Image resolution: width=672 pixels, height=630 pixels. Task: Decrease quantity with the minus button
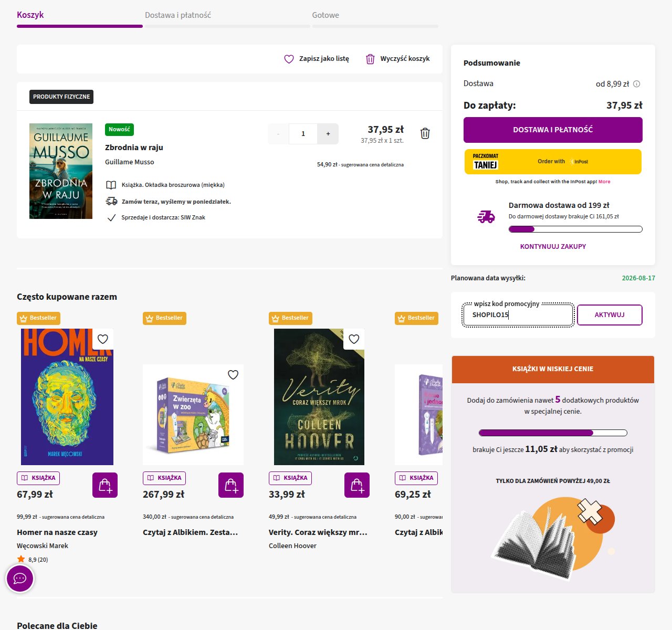point(278,134)
